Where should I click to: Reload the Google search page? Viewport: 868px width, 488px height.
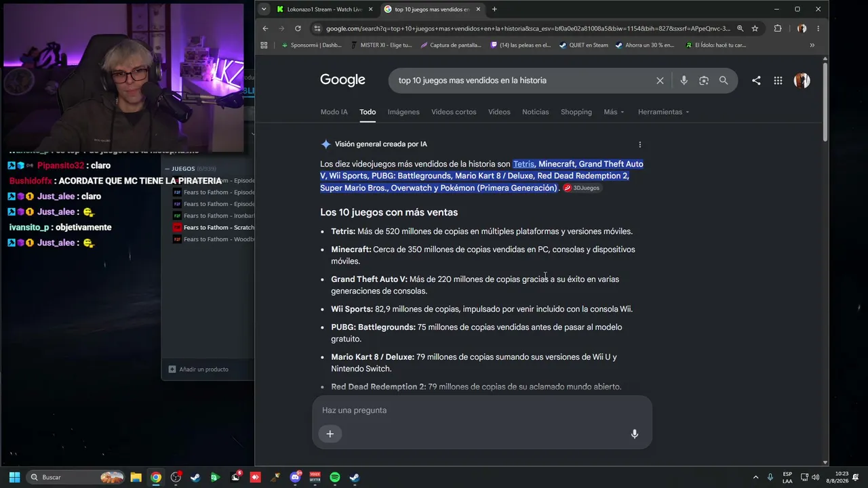[x=298, y=28]
